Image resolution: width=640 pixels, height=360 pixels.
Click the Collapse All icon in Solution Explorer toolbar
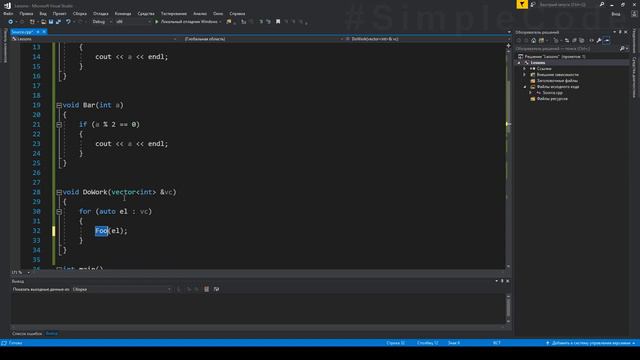[x=574, y=40]
